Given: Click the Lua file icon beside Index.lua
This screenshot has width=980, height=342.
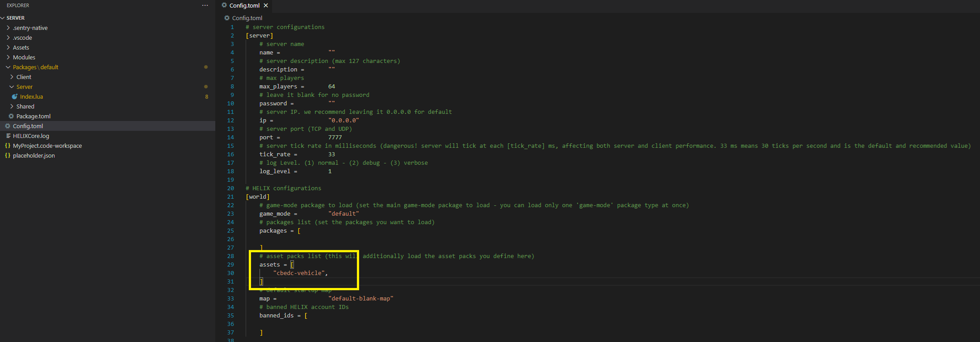Looking at the screenshot, I should [x=15, y=96].
